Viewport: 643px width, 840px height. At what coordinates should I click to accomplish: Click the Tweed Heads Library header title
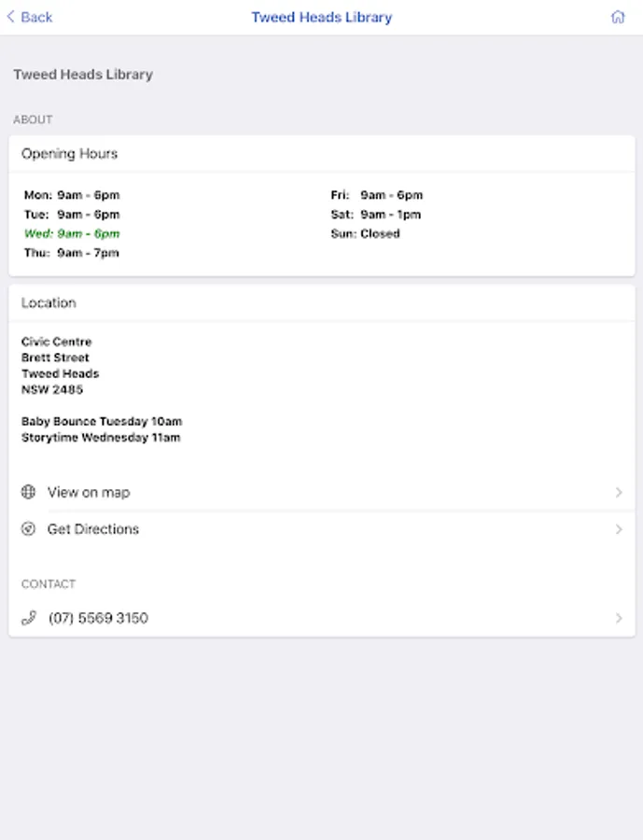point(322,17)
